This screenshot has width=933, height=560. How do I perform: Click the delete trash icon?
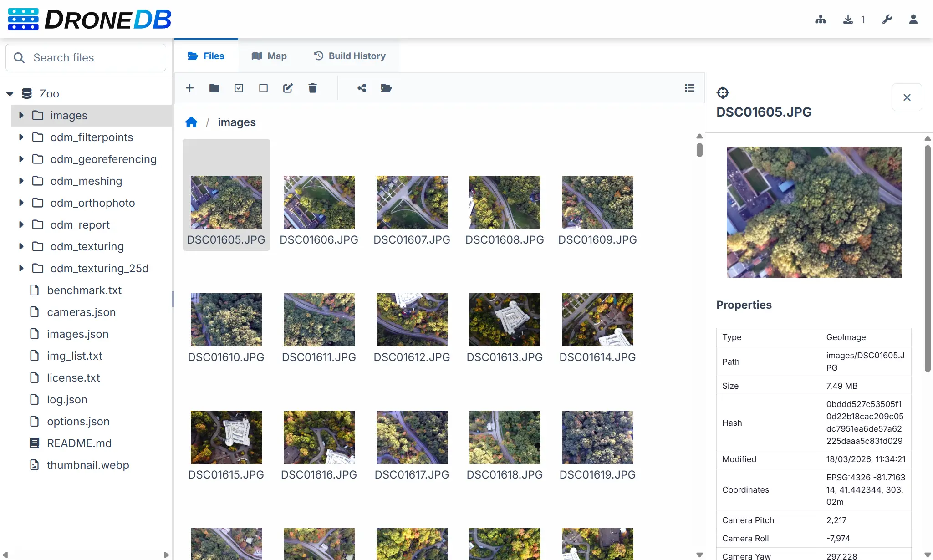coord(312,88)
